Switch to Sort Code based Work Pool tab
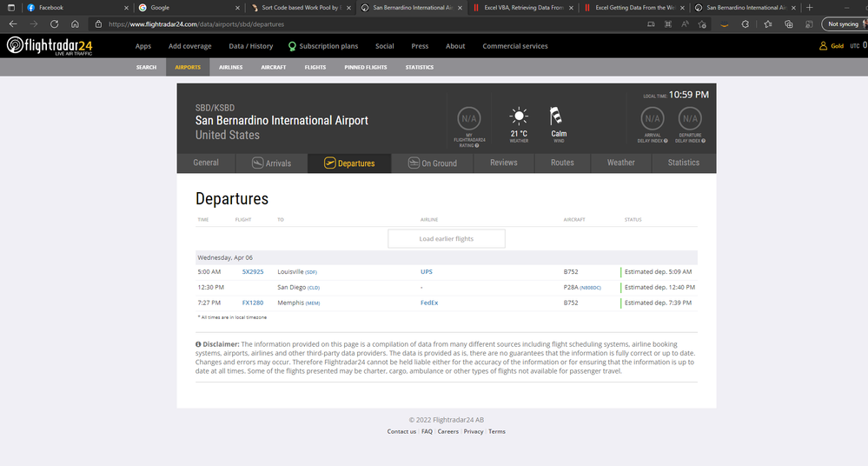 tap(301, 8)
